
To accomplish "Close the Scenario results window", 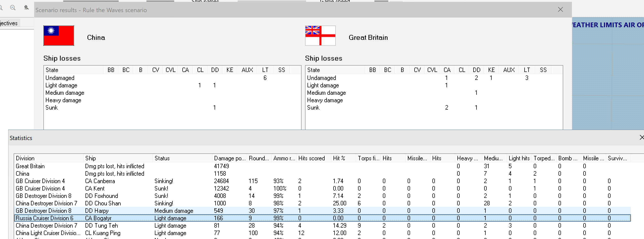I will pos(560,10).
